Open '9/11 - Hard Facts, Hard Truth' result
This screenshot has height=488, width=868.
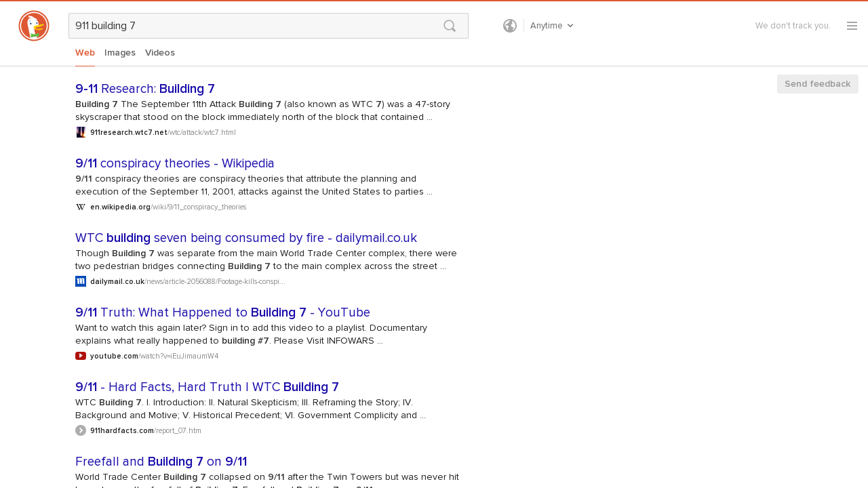pyautogui.click(x=207, y=387)
